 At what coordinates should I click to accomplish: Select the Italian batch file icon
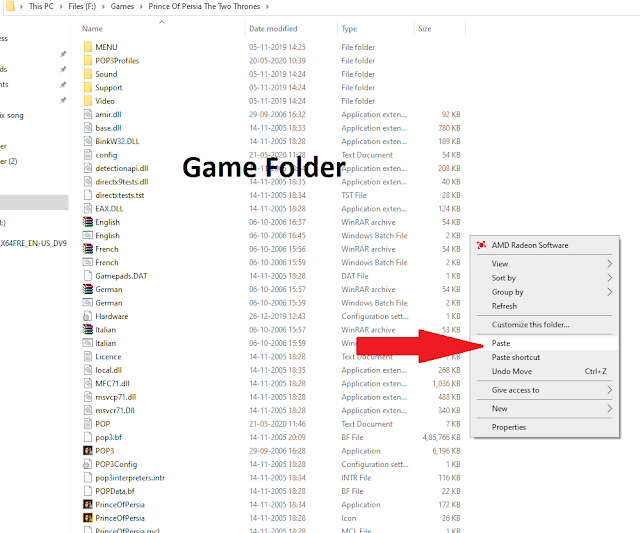(x=88, y=343)
